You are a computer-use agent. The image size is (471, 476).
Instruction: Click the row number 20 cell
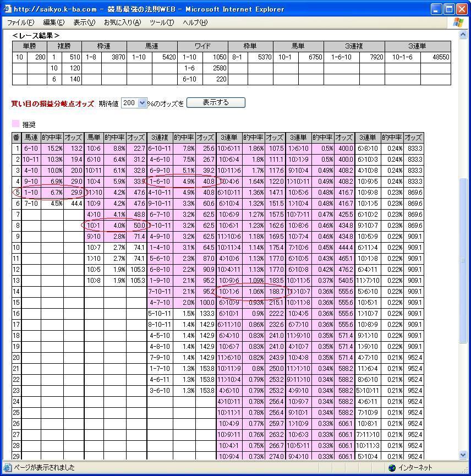point(16,358)
